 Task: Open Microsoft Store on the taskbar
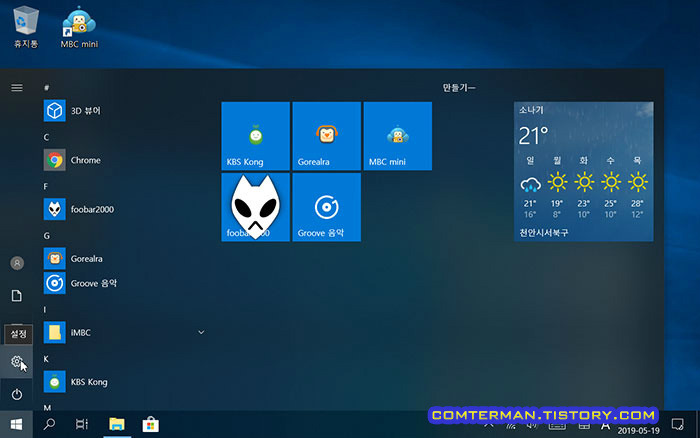(x=150, y=424)
